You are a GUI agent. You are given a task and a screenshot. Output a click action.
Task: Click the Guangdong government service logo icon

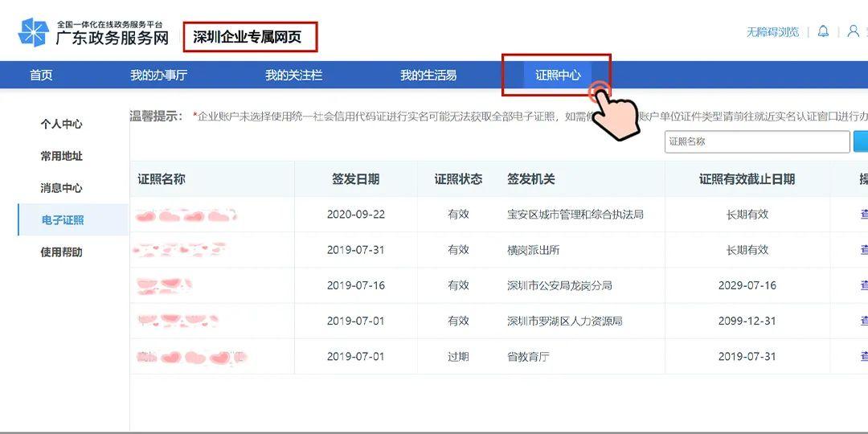click(x=33, y=32)
